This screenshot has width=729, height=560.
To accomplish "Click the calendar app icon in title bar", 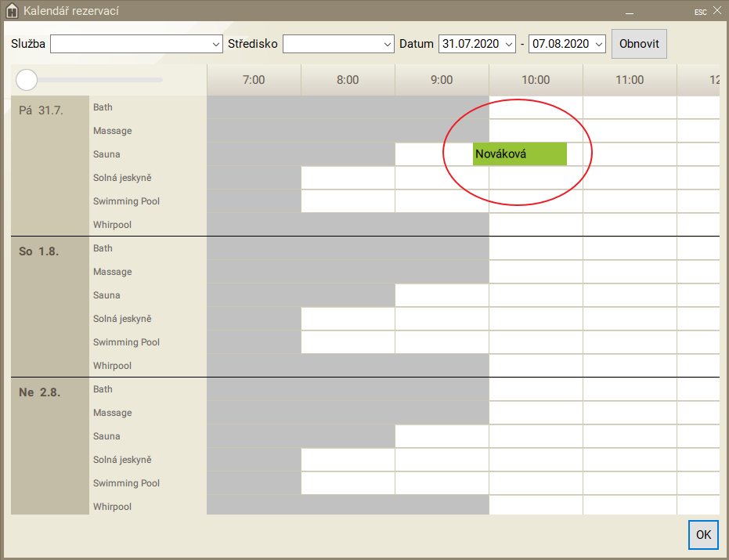I will (x=13, y=12).
